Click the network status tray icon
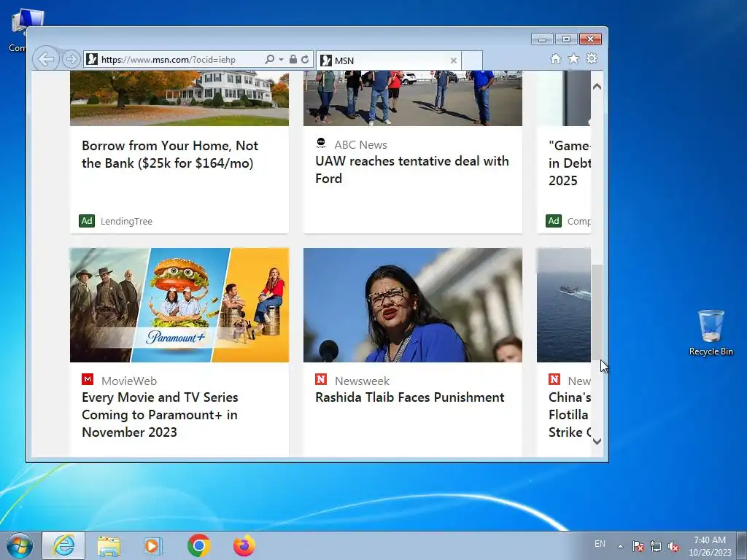 pos(656,546)
